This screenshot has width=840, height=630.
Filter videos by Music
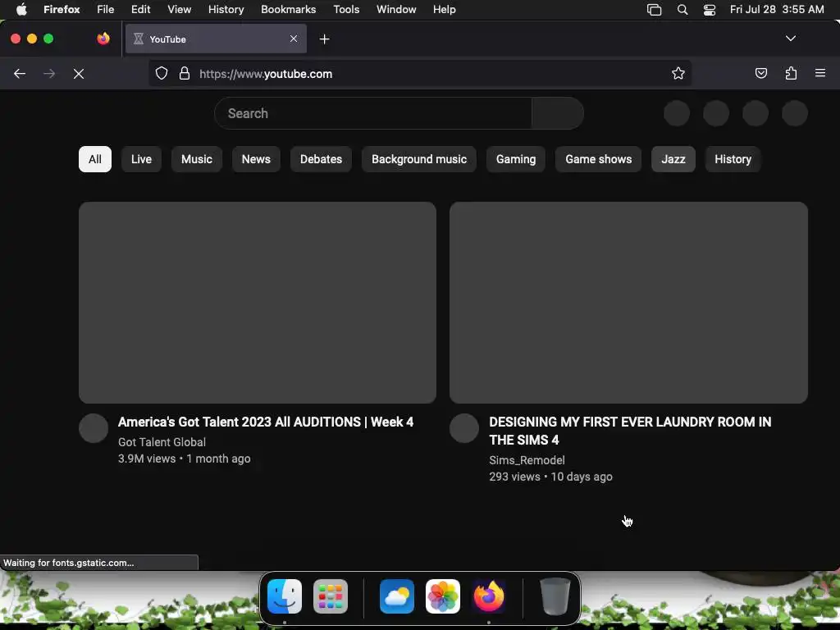(197, 159)
